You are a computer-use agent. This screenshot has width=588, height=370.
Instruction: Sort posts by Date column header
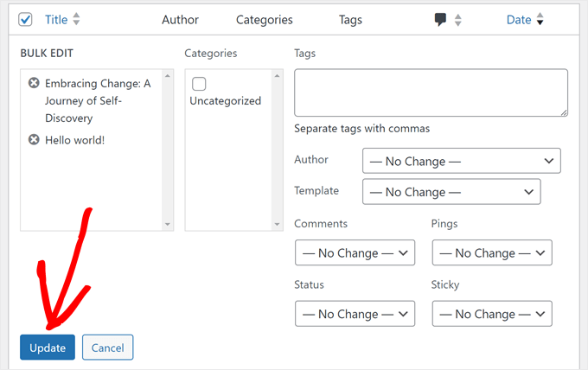[518, 20]
